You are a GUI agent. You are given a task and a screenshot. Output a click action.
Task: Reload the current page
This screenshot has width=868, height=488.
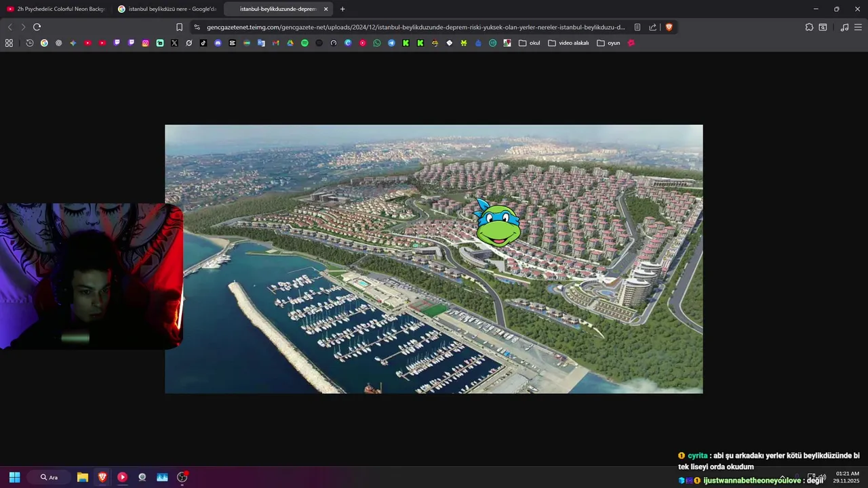pyautogui.click(x=37, y=27)
